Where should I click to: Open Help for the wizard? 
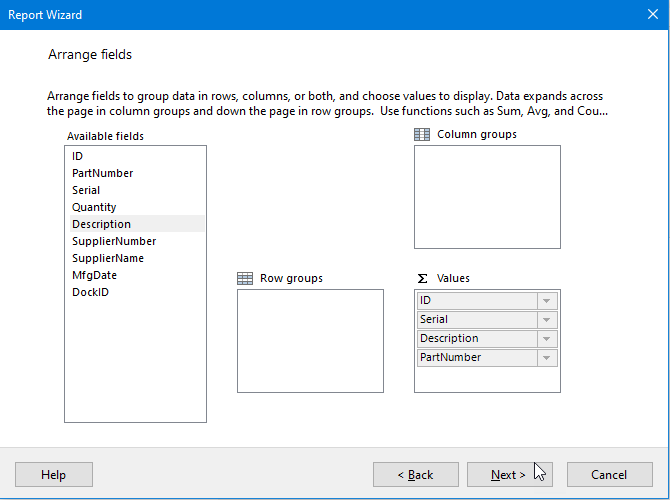point(54,474)
